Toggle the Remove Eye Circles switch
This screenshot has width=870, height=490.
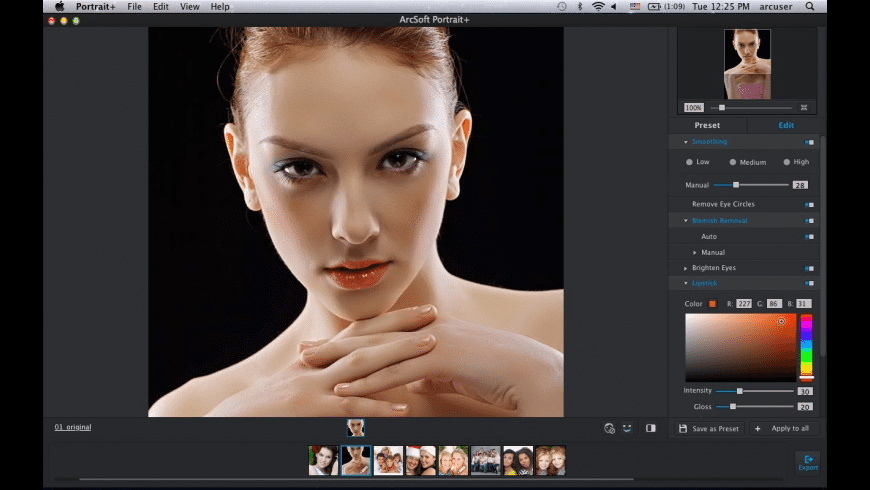tap(809, 204)
